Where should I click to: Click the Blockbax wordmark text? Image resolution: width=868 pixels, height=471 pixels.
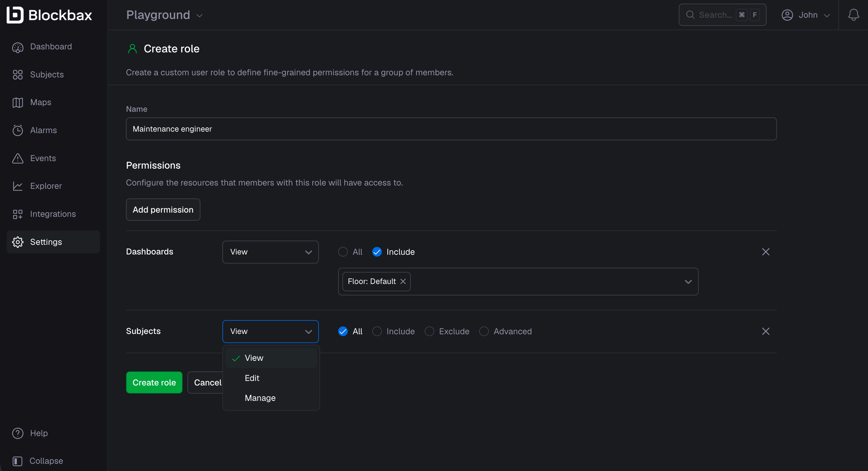click(60, 15)
